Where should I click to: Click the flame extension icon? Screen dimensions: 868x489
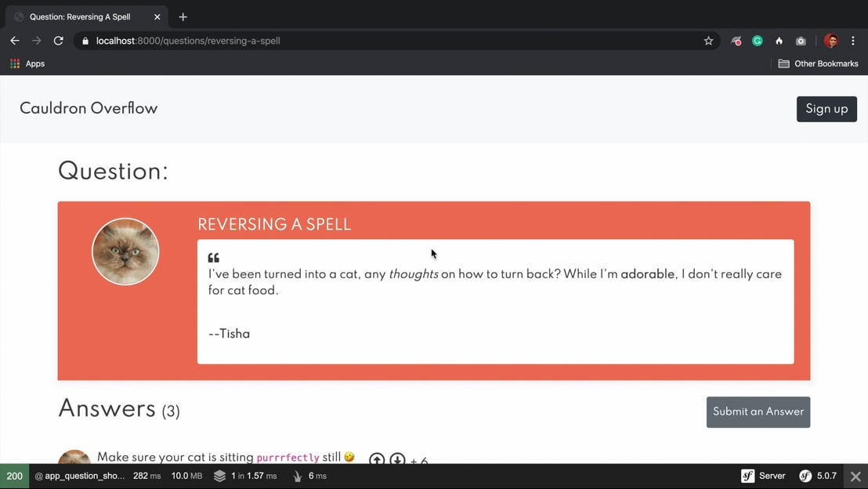point(779,41)
